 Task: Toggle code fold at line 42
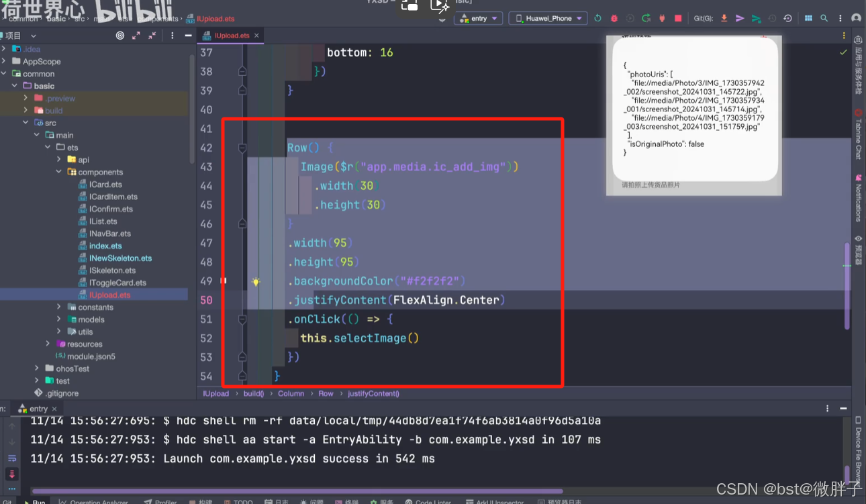tap(242, 148)
